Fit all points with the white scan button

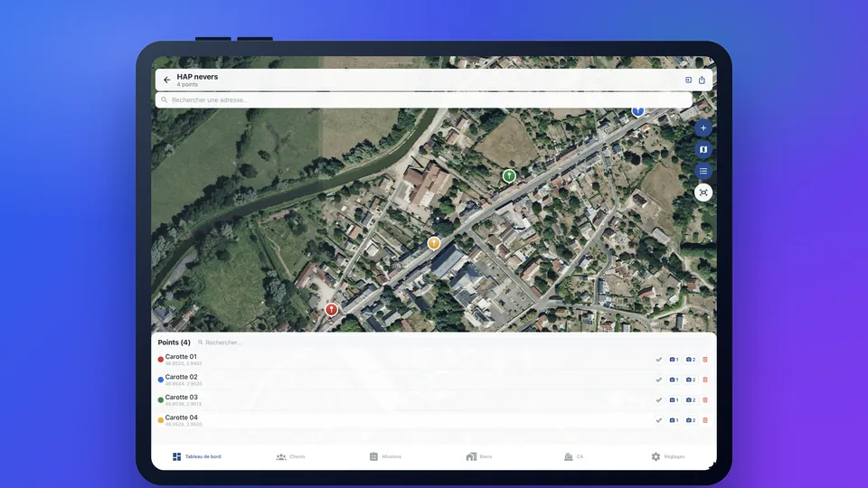703,192
